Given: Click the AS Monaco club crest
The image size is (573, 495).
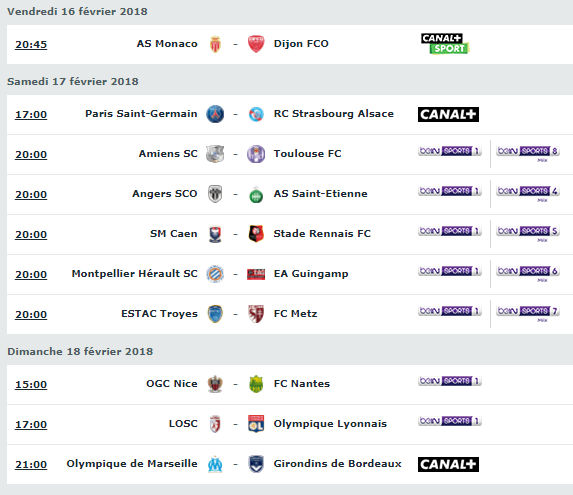Looking at the screenshot, I should [x=215, y=44].
